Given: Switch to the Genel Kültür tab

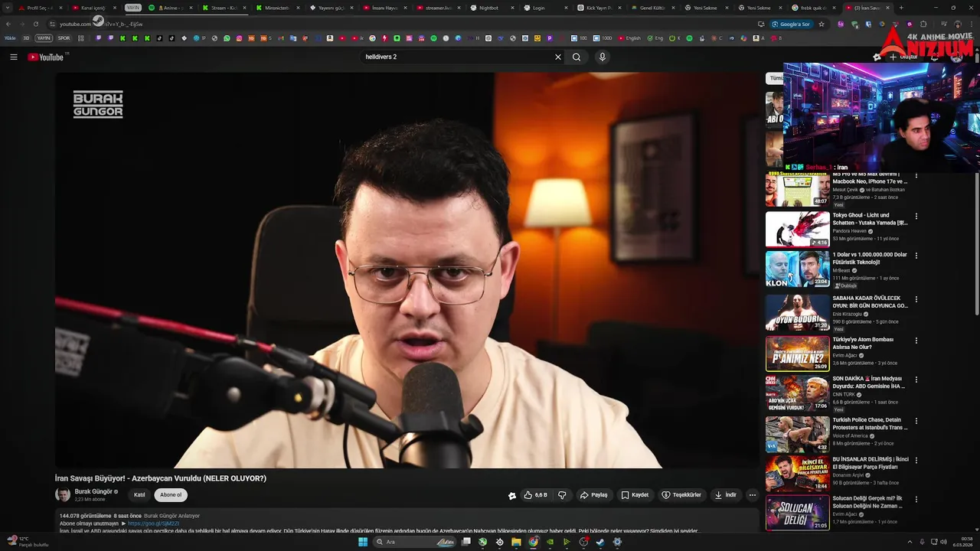Looking at the screenshot, I should (652, 8).
